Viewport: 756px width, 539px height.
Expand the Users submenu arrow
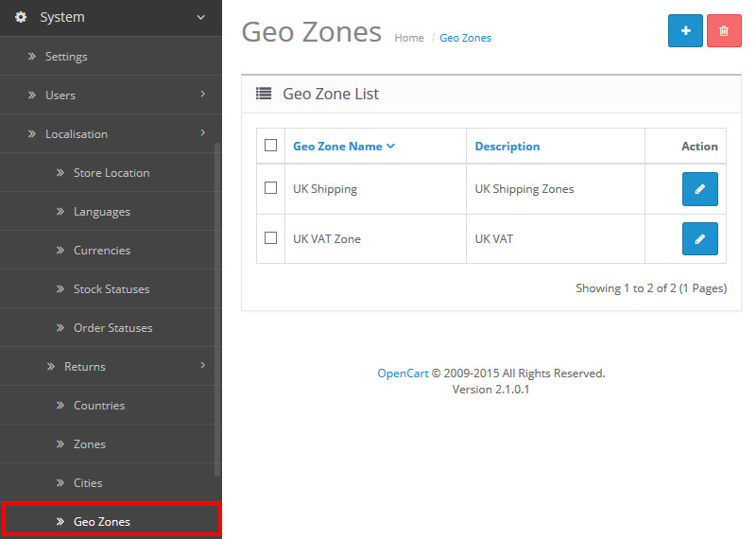coord(202,95)
